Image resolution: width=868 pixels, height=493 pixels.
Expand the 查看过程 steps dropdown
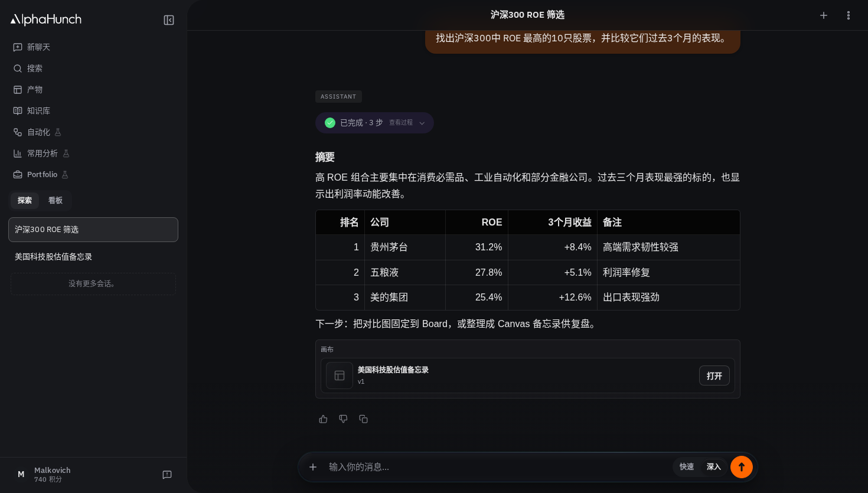click(x=407, y=123)
